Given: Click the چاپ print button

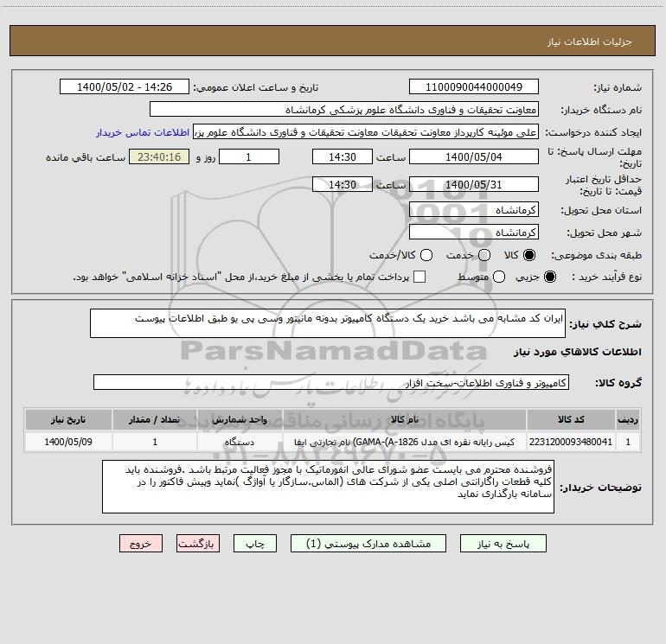Looking at the screenshot, I should 255,544.
